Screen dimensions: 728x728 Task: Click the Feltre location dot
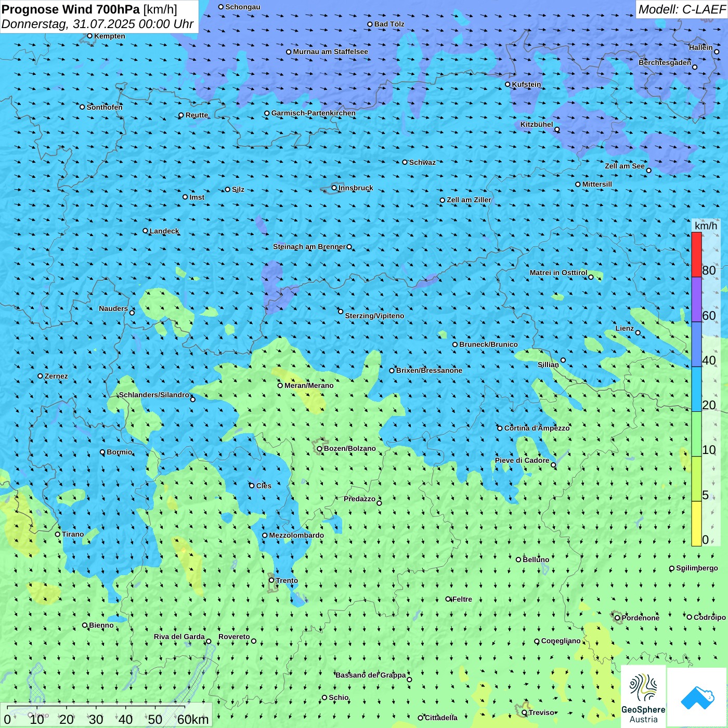pos(448,599)
